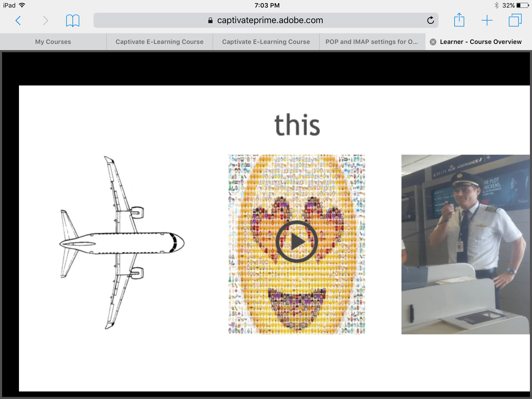The width and height of the screenshot is (532, 399).
Task: Open the bookmarks book icon
Action: [x=72, y=21]
